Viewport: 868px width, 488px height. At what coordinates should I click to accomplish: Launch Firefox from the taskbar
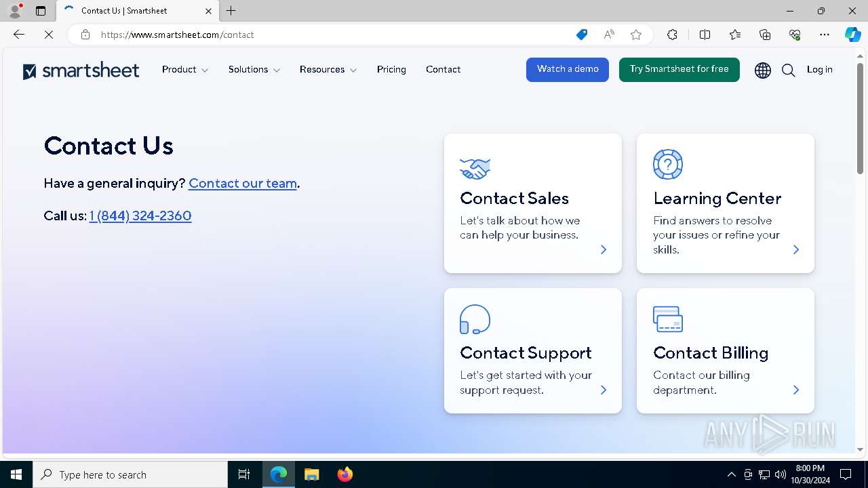345,474
